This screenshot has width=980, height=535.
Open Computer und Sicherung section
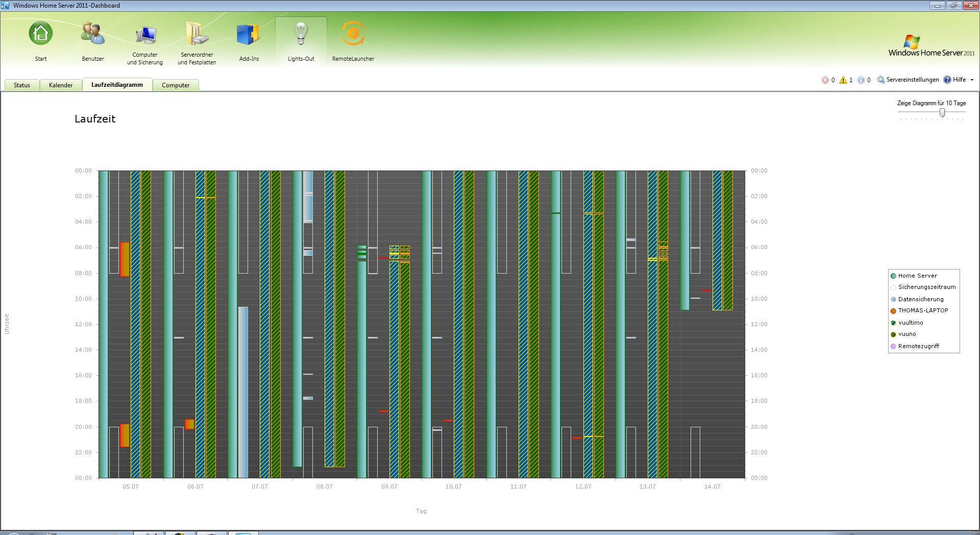tap(145, 35)
